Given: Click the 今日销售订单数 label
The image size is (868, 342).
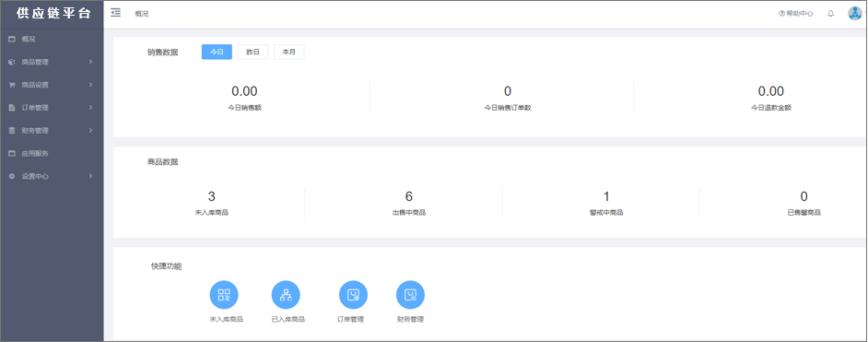Looking at the screenshot, I should 508,108.
